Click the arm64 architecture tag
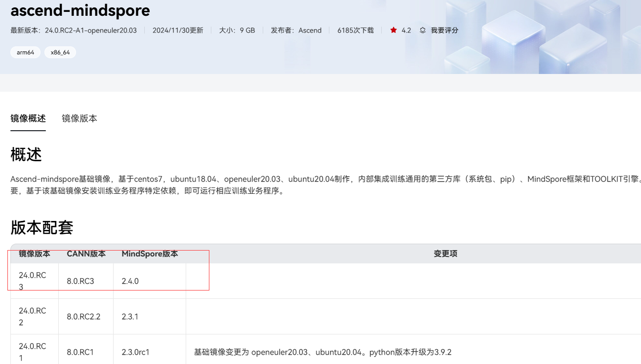 coord(25,52)
